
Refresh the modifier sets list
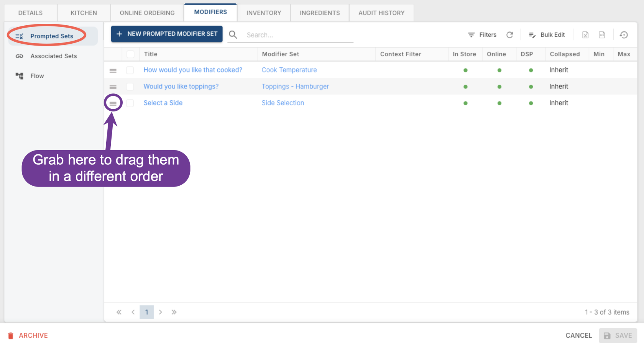(509, 35)
